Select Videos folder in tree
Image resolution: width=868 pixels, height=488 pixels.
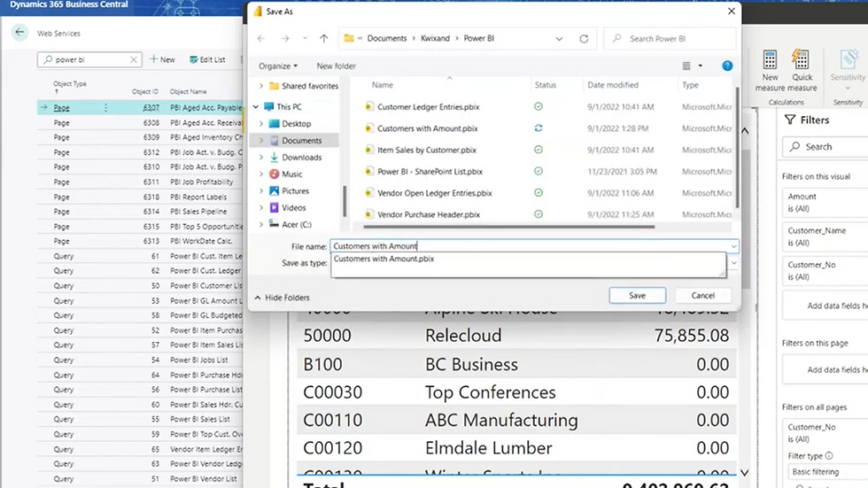pyautogui.click(x=293, y=207)
